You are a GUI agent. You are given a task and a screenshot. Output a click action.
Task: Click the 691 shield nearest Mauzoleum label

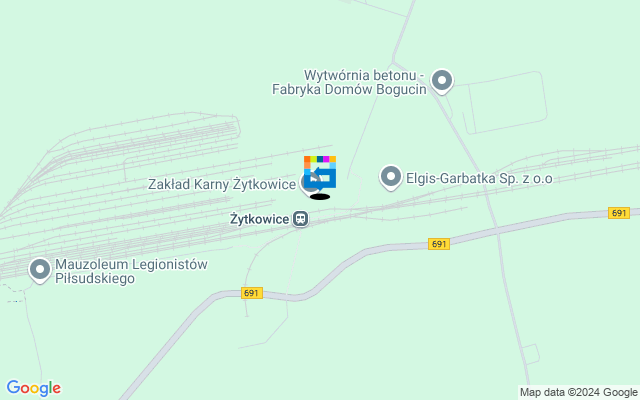click(x=251, y=293)
